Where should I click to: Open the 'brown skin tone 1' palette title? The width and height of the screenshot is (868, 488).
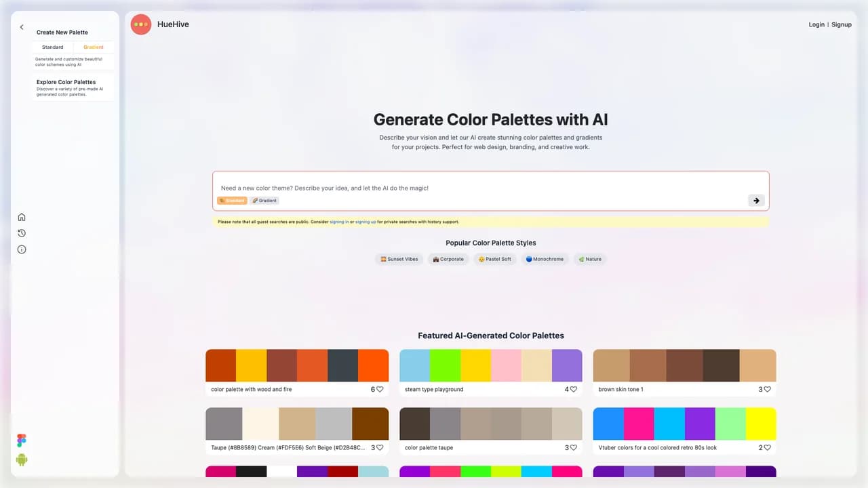tap(621, 390)
